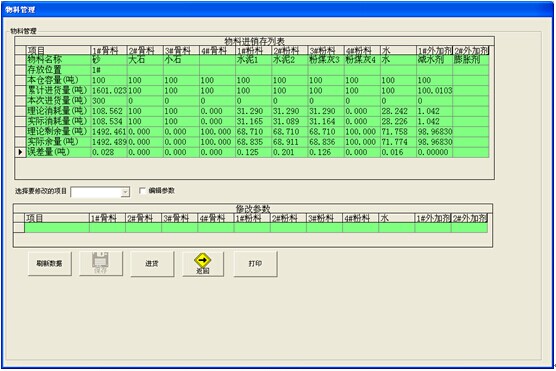Click 1#骨料 header in 修改参数 table

[107, 218]
